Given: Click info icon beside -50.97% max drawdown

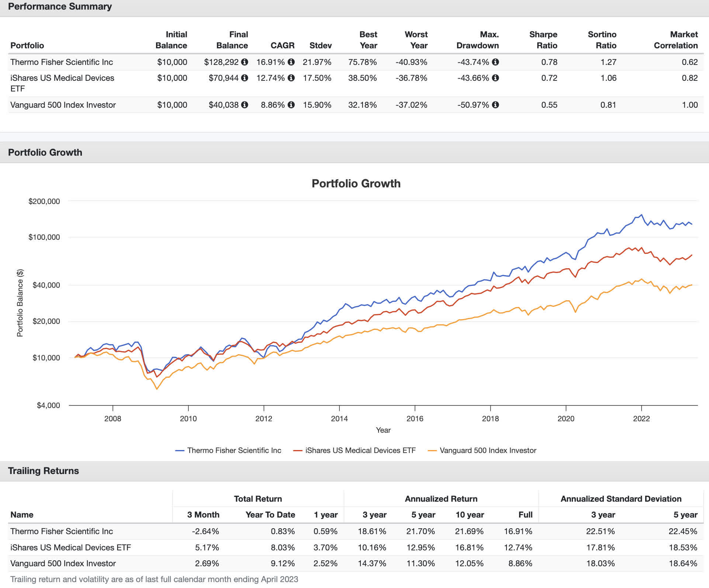Looking at the screenshot, I should point(495,105).
